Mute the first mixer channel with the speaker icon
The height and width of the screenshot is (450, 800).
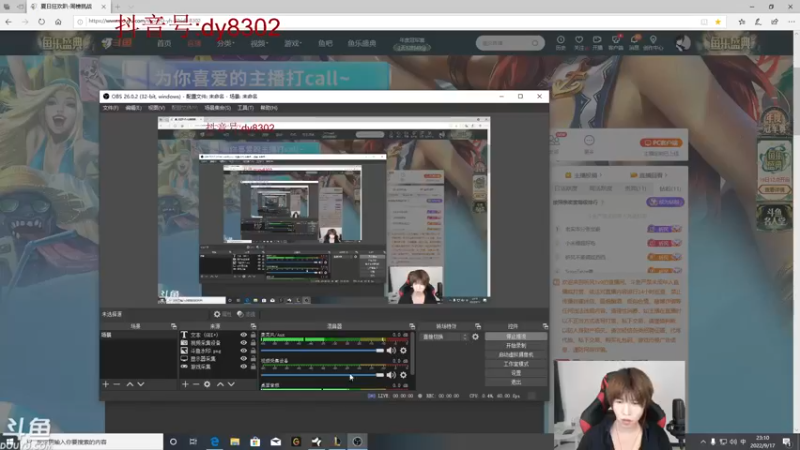[391, 351]
